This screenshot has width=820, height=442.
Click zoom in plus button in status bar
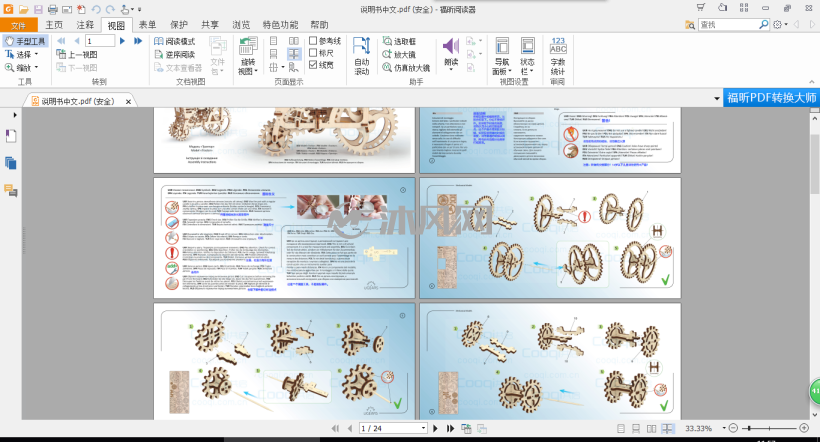[804, 428]
